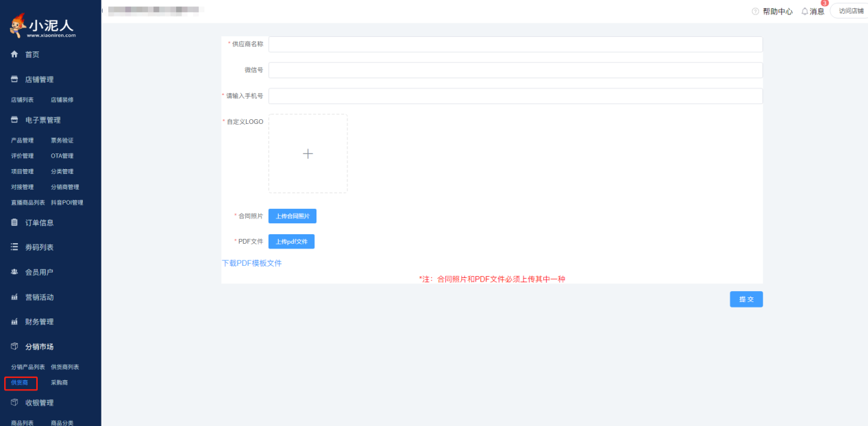The image size is (868, 426).
Task: Click the chart icon beside 营销活动
Action: tap(14, 297)
